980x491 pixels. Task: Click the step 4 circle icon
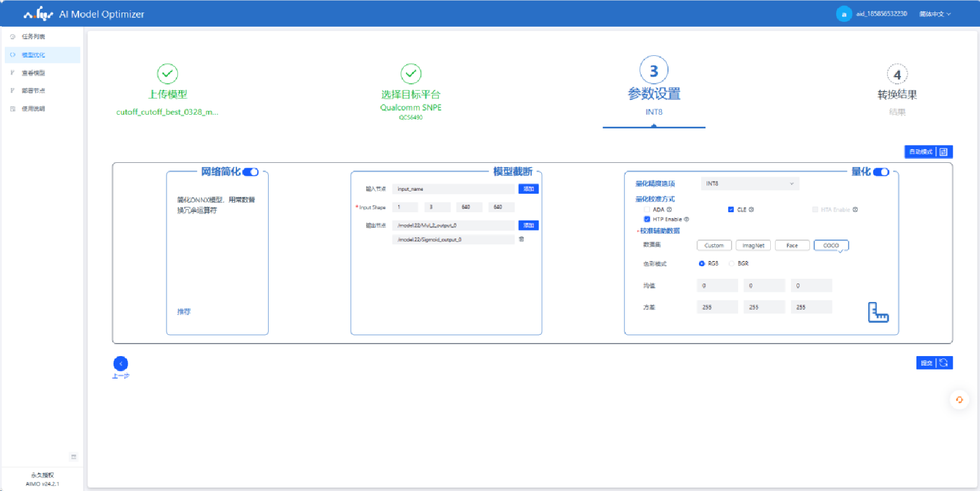pos(897,74)
